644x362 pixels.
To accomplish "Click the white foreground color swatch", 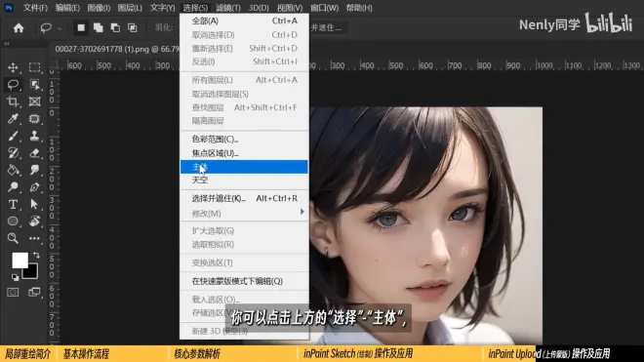I will (x=20, y=261).
